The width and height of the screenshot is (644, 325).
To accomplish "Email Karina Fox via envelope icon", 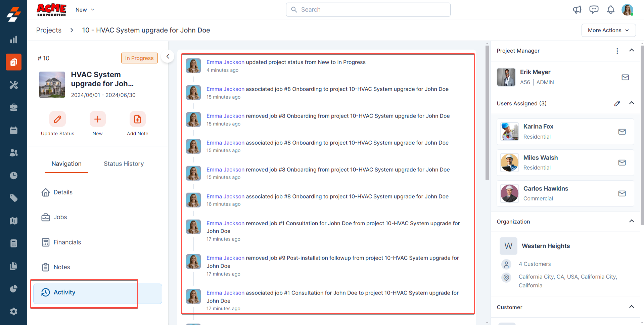I will 622,132.
